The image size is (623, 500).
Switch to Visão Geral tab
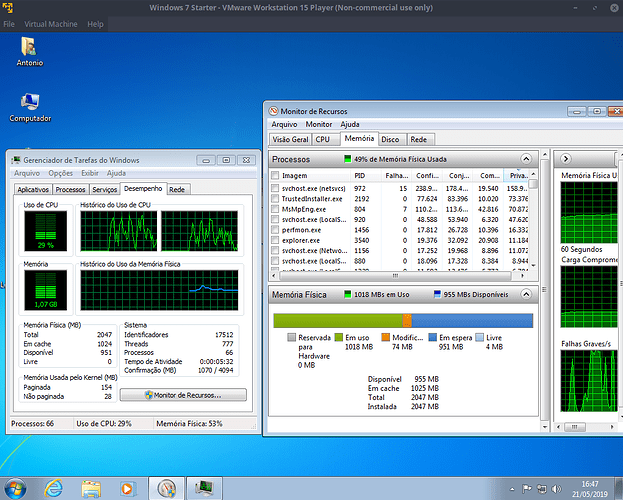[290, 140]
